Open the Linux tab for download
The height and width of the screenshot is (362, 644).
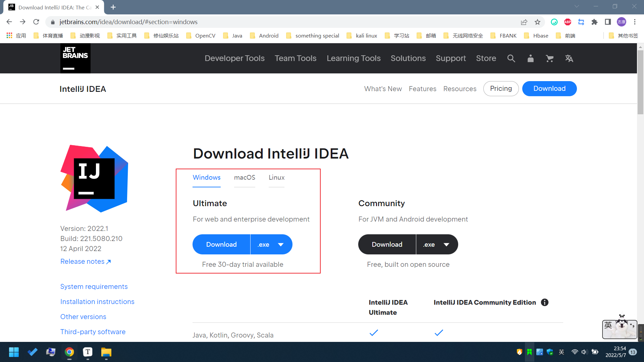[276, 177]
